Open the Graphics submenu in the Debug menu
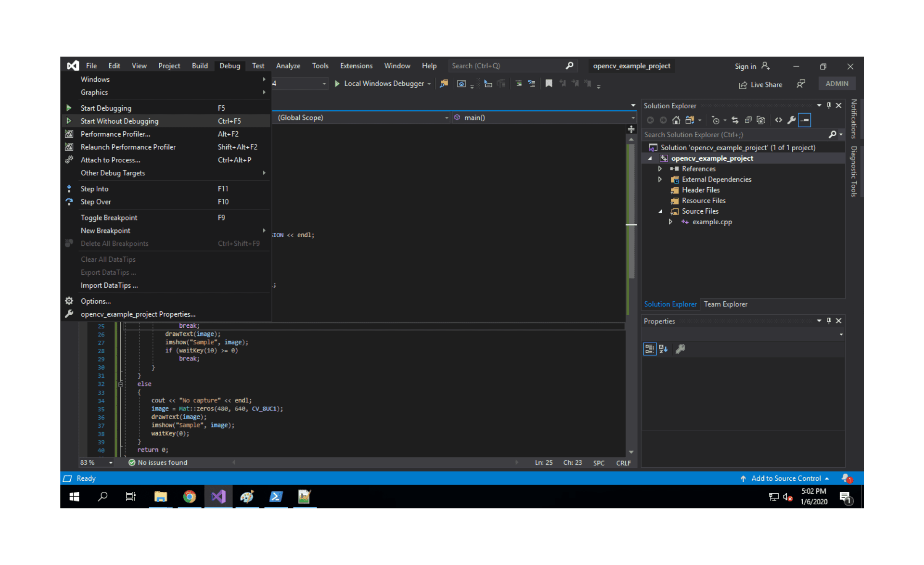Screen dimensions: 924x565 click(167, 92)
